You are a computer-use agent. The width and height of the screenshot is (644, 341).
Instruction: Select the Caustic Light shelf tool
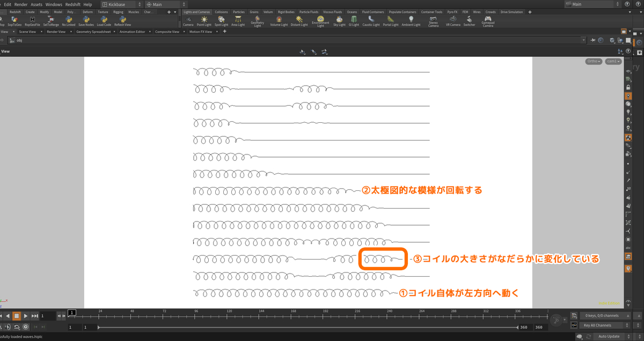[371, 21]
